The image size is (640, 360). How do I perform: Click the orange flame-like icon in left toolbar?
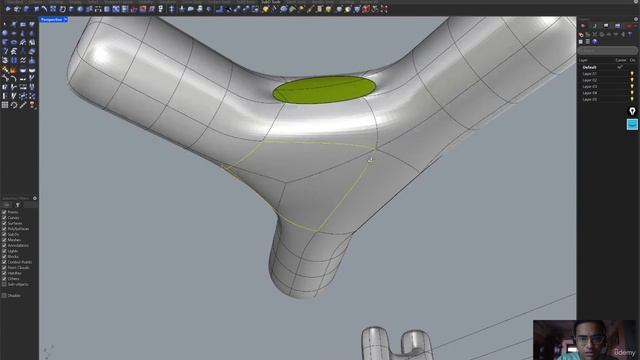point(14,69)
